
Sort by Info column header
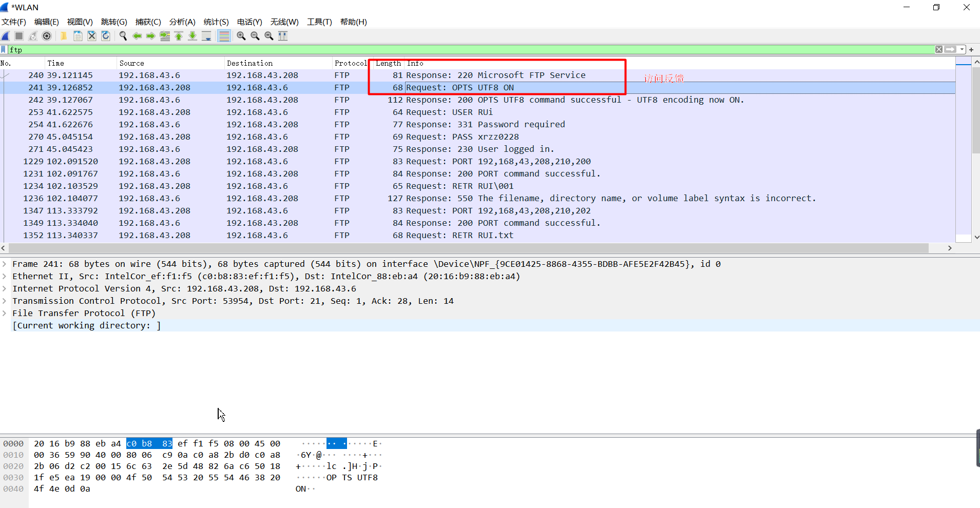[680, 63]
